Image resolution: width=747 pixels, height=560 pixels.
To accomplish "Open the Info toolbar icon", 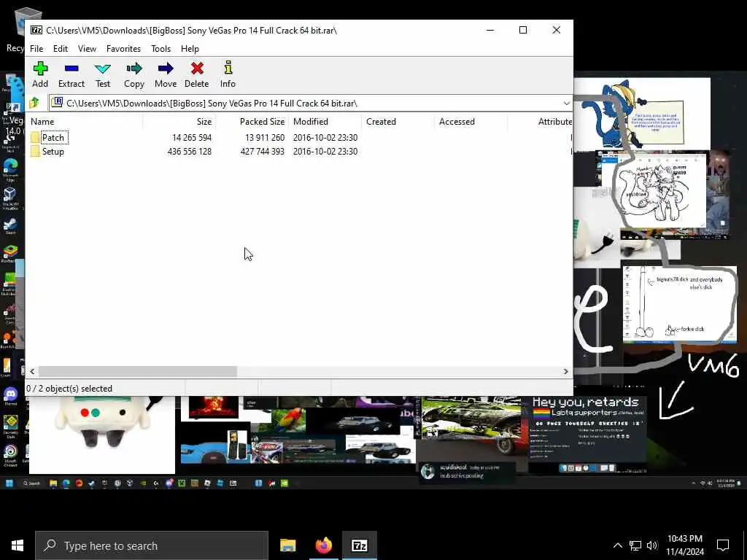I will coord(228,68).
